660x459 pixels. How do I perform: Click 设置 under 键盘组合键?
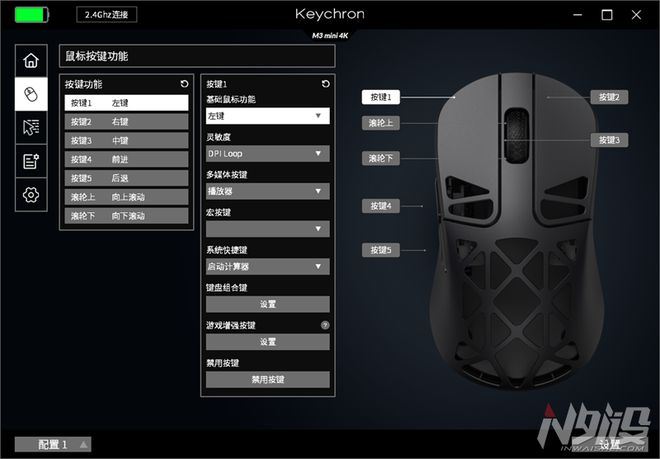268,304
